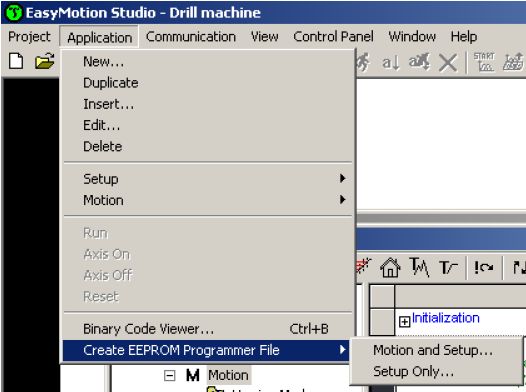
Task: Click the T ramp icon in motion toolbar
Action: [x=448, y=268]
